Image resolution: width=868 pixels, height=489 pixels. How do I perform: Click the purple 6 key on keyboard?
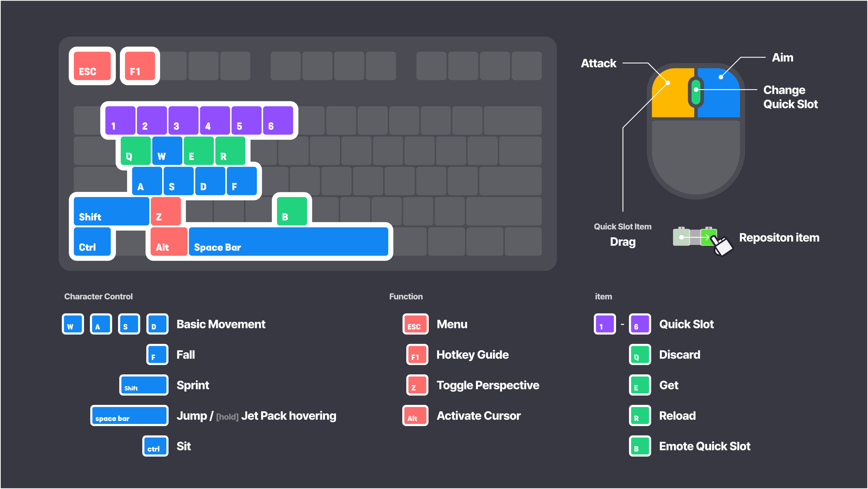pos(278,120)
